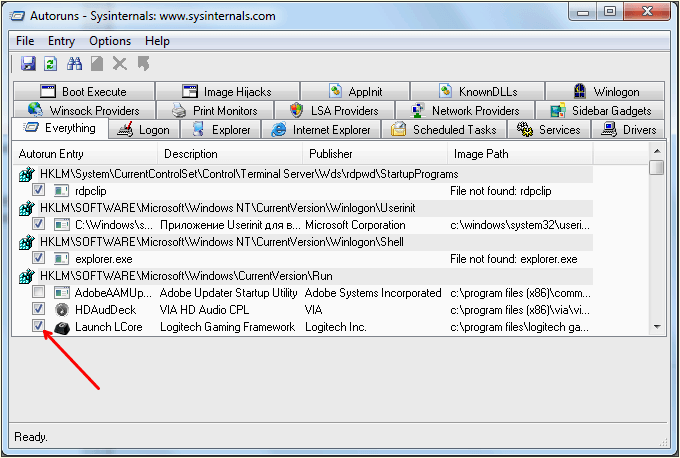Switch to the Scheduled Tasks tab
This screenshot has height=458, width=680.
[x=444, y=130]
